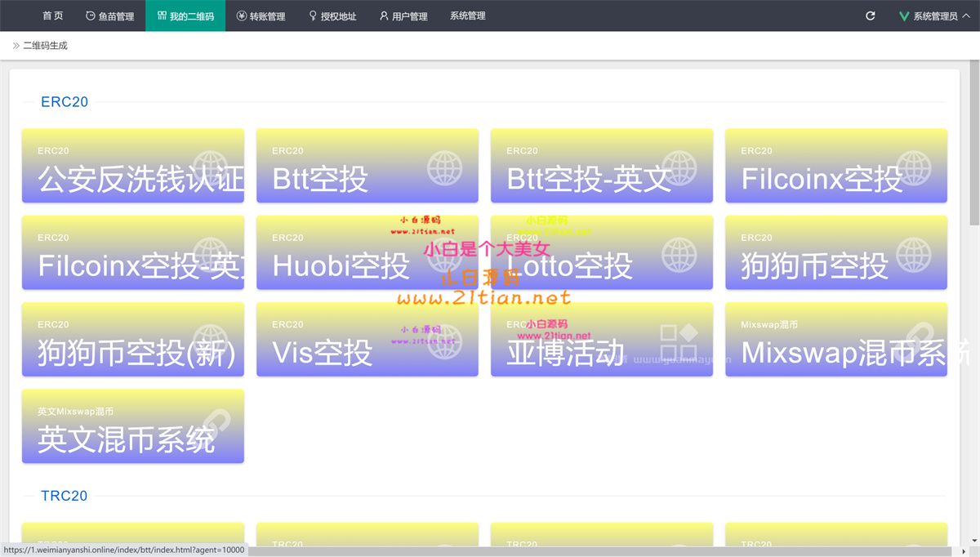Click globe icon on 公安反洗钱认证 card

[211, 167]
